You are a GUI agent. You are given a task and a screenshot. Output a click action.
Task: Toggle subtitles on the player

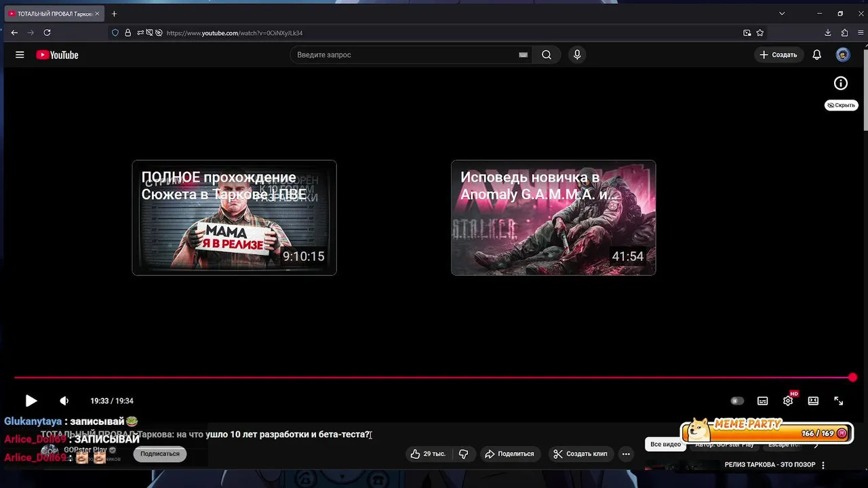click(x=762, y=401)
